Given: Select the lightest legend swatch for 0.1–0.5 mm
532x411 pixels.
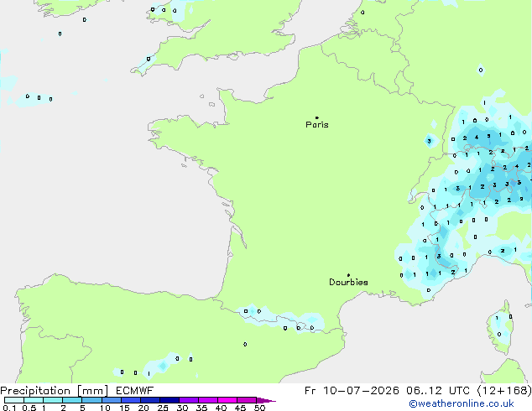Looking at the screenshot, I should pos(14,400).
